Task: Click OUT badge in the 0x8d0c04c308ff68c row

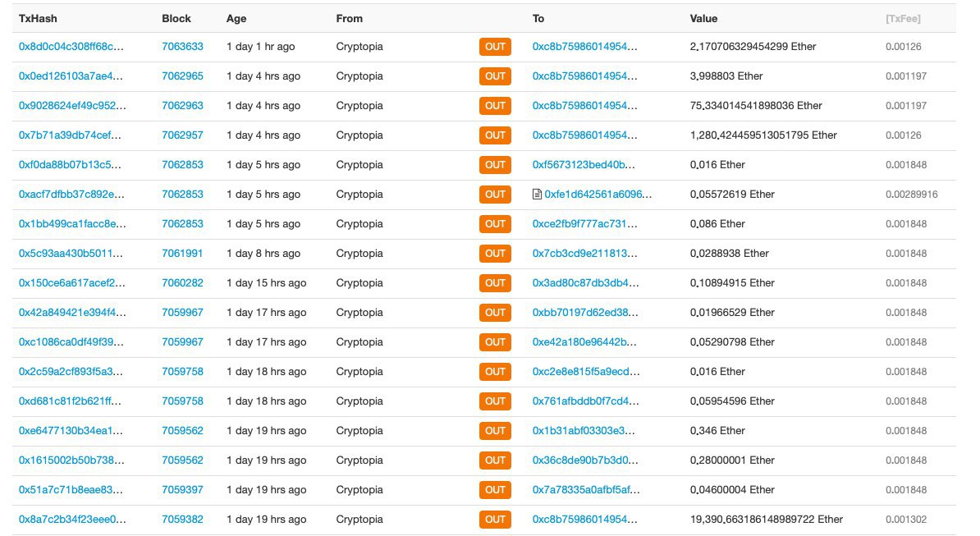Action: click(x=495, y=47)
